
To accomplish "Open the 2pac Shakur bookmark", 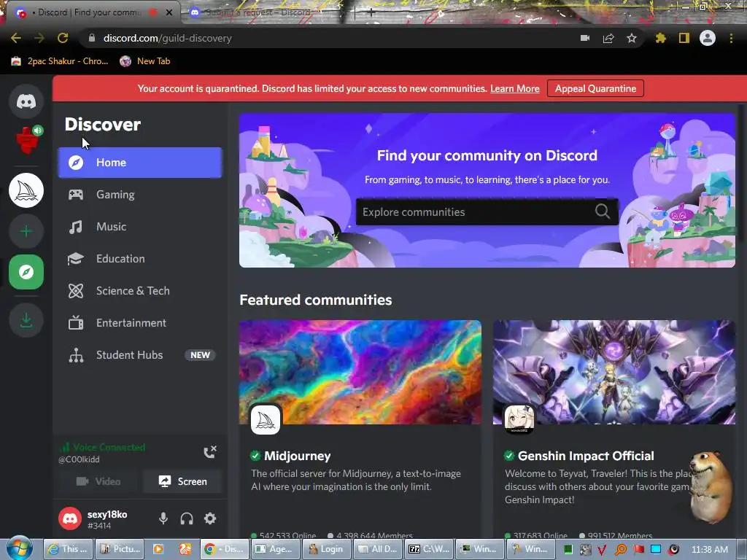I will click(60, 61).
